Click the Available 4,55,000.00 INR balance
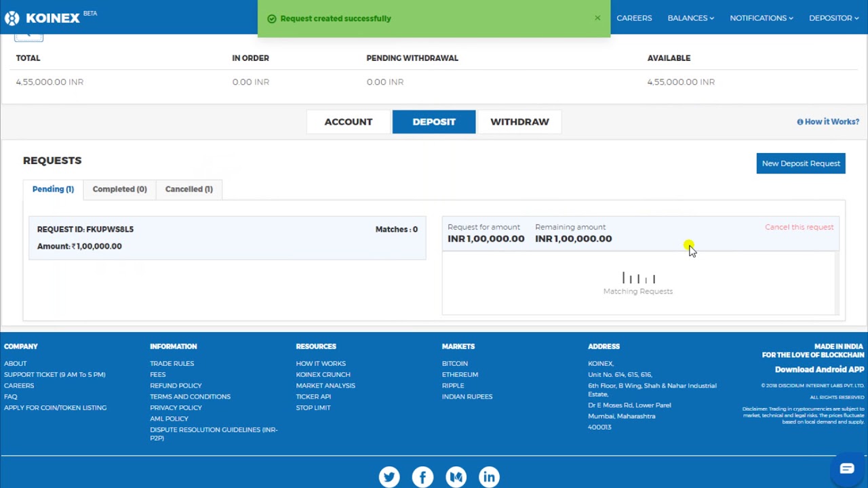Image resolution: width=868 pixels, height=488 pixels. tap(681, 81)
